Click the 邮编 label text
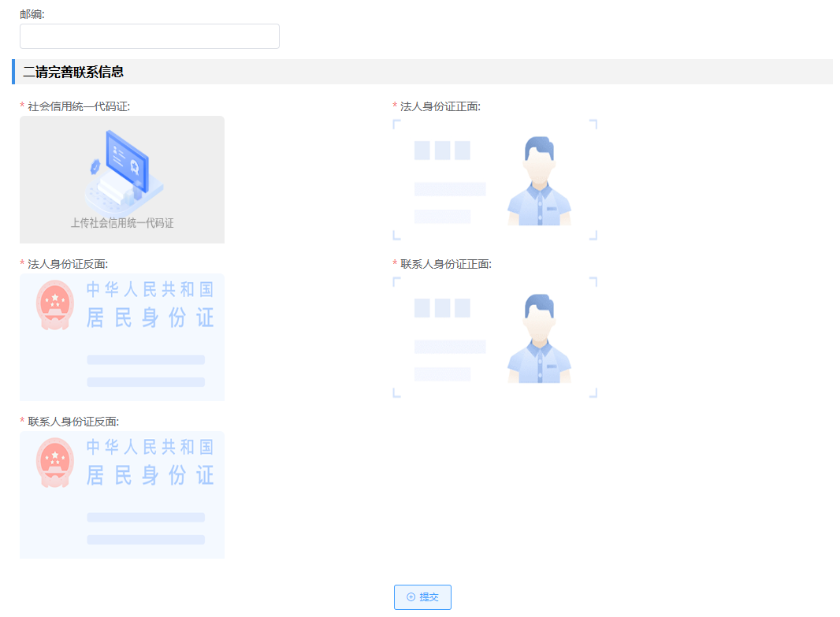Viewport: 840px width, 617px height. pos(32,14)
